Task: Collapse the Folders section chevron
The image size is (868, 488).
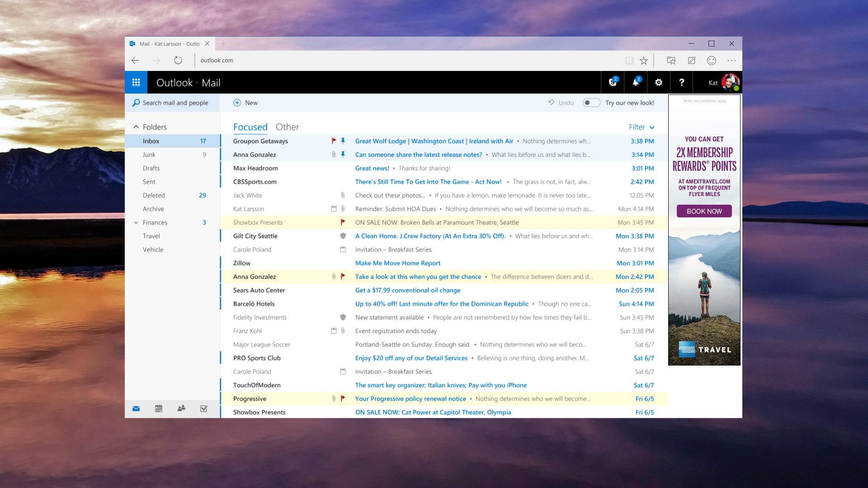Action: 136,127
